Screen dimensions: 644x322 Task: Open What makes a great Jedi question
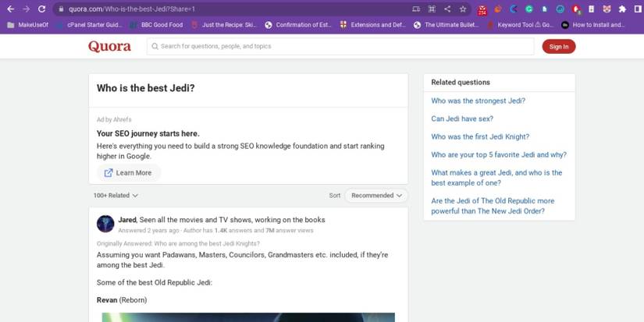pyautogui.click(x=496, y=178)
